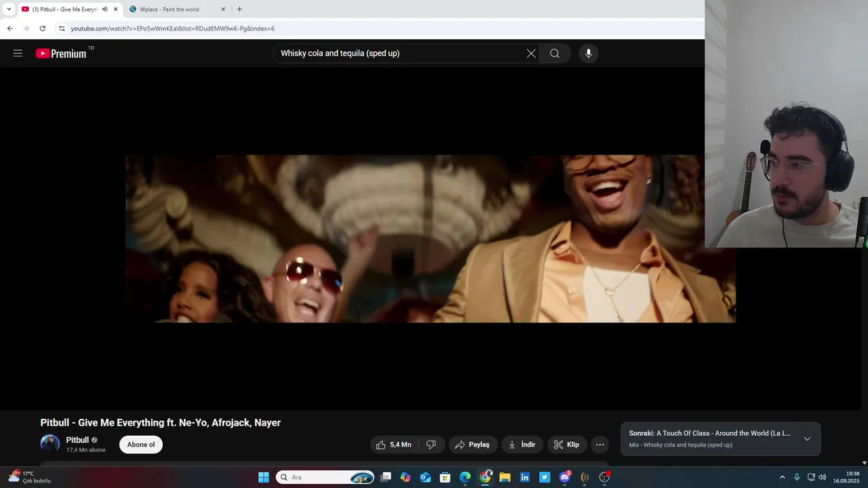
Task: Start voice search with microphone
Action: [589, 54]
